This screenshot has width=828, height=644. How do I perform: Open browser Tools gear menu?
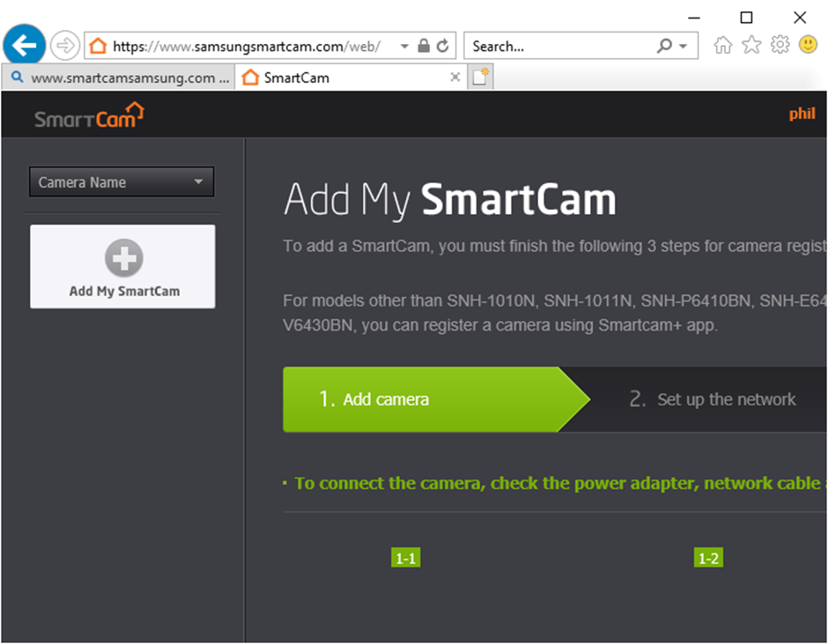[780, 45]
